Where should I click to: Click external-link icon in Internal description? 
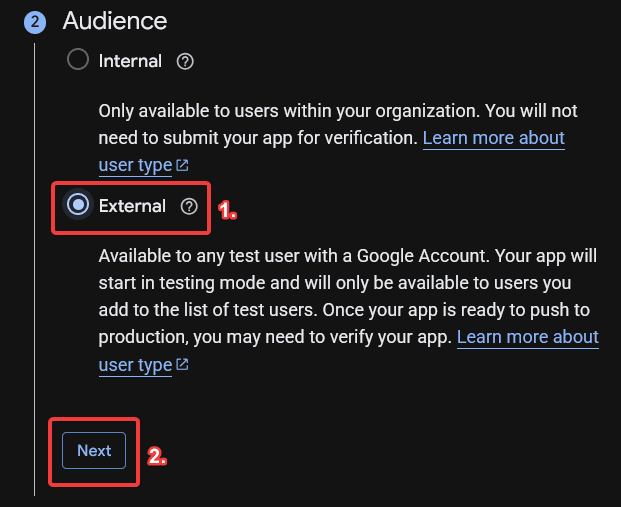183,165
